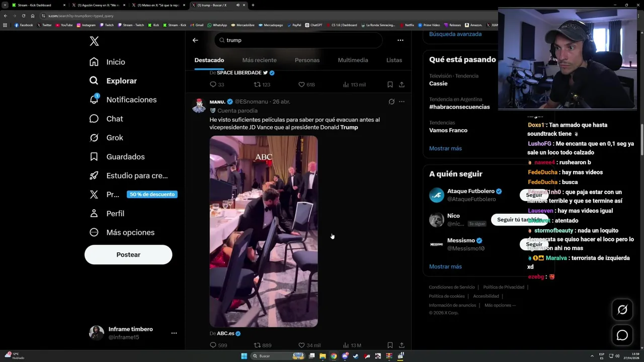Share the SPACE LIBERDADE post
644x362 pixels.
click(x=401, y=84)
